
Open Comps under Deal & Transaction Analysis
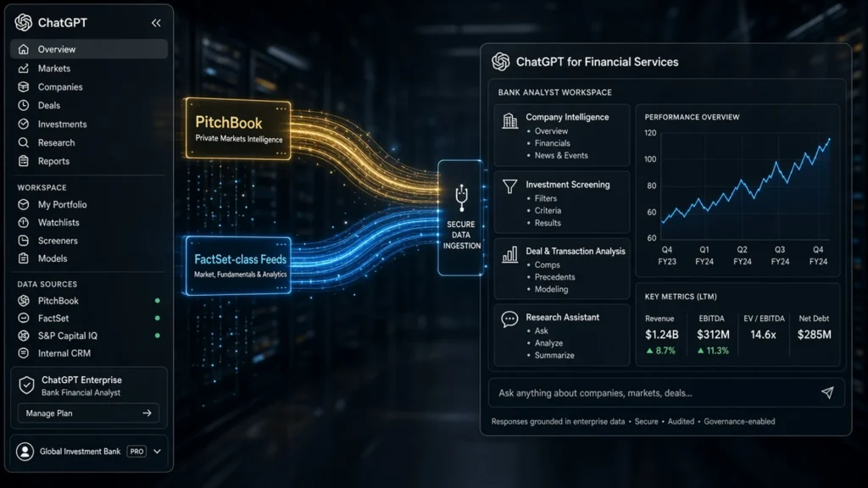click(x=548, y=265)
